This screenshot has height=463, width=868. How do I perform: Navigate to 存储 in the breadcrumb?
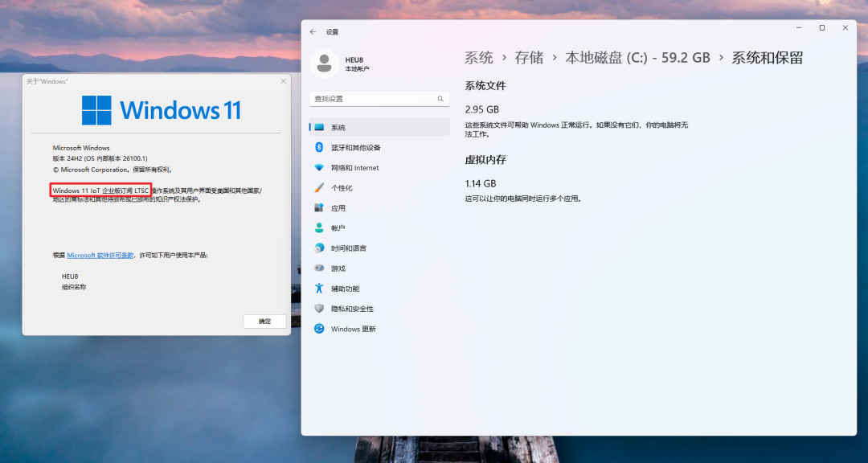529,58
